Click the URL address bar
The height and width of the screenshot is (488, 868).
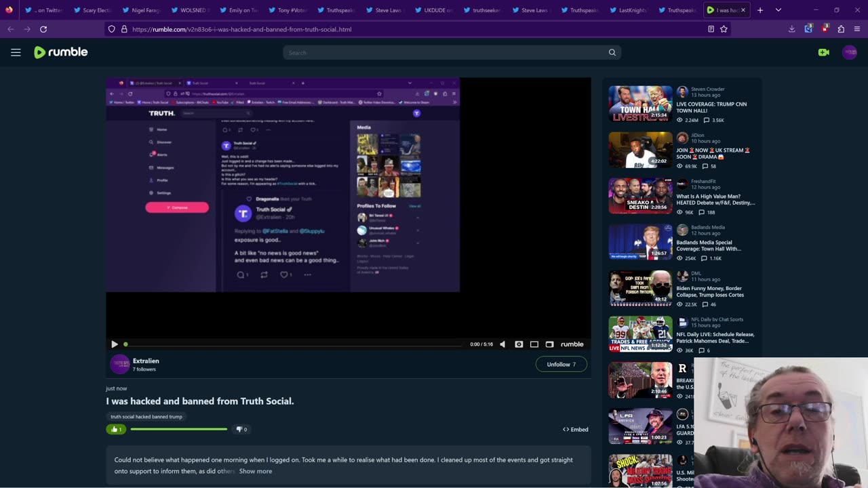tap(414, 29)
